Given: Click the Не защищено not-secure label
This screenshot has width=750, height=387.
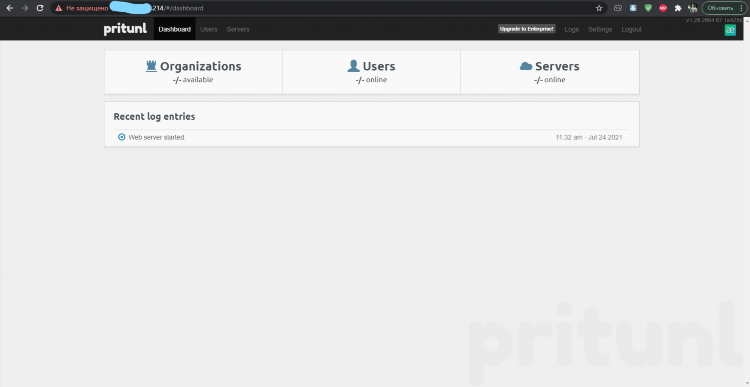Looking at the screenshot, I should [x=87, y=8].
